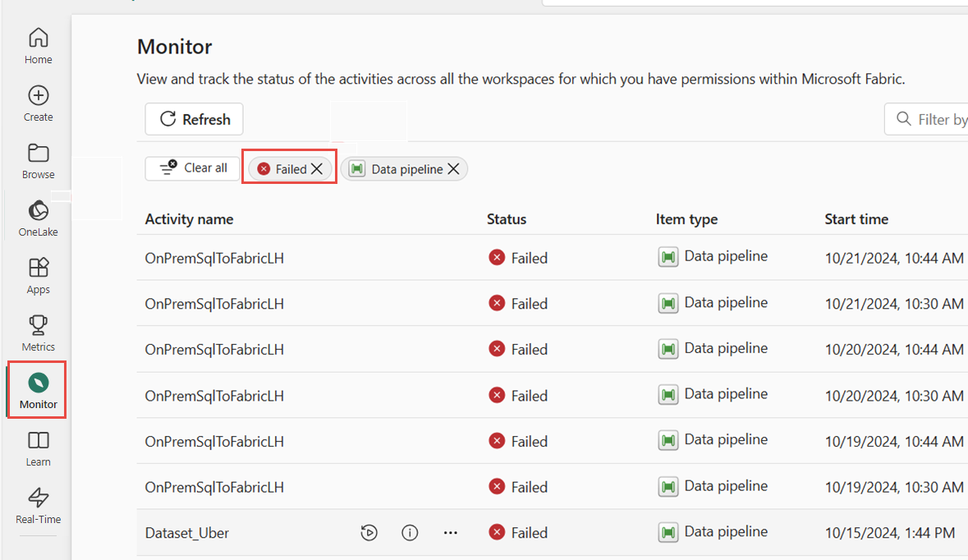Viewport: 968px width, 560px height.
Task: Sort by the Start time column header
Action: [x=856, y=219]
